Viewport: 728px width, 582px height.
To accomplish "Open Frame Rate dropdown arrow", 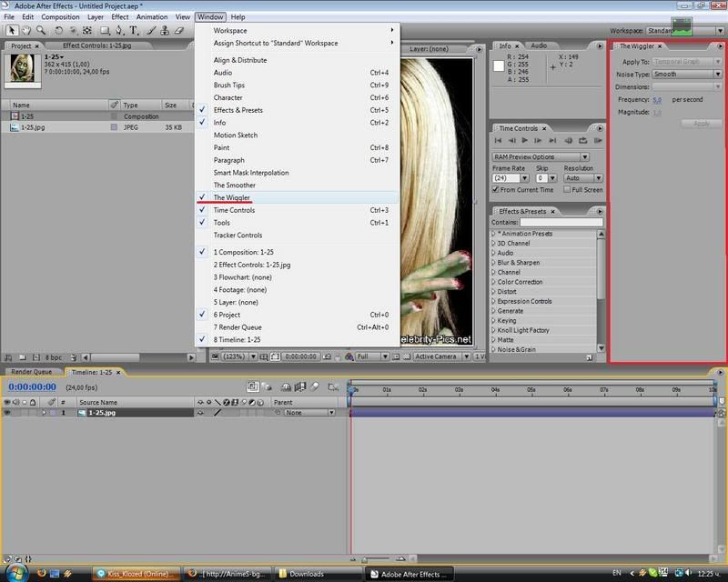I will 525,178.
